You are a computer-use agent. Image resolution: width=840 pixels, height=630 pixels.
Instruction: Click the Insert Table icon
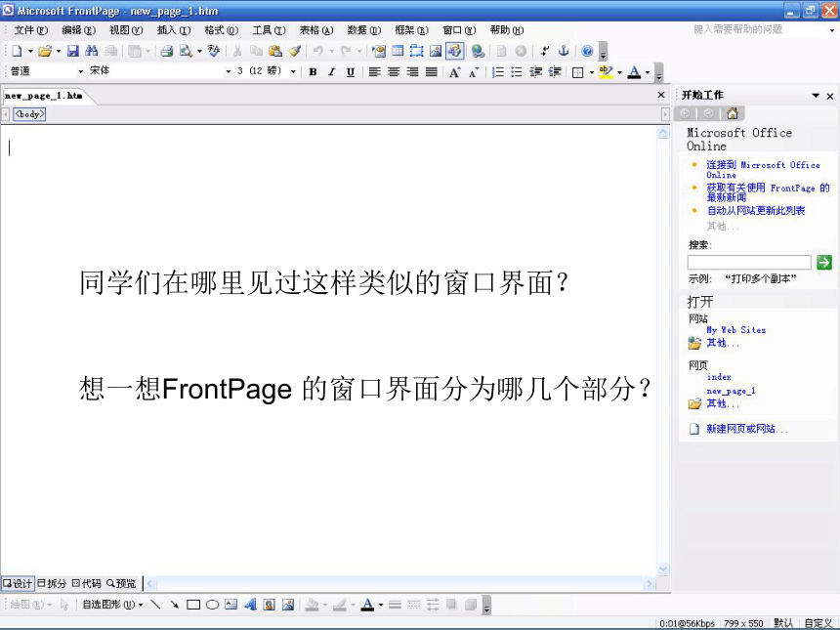pos(398,51)
